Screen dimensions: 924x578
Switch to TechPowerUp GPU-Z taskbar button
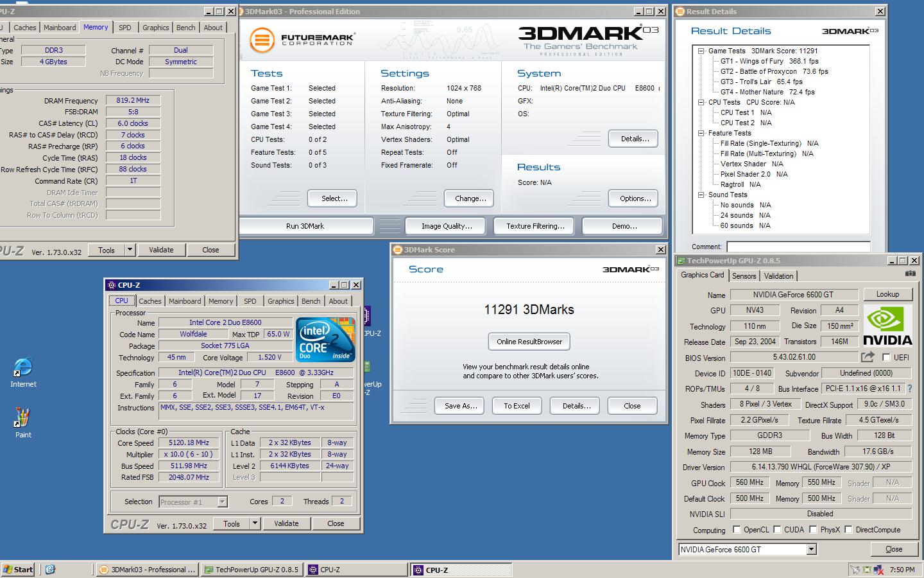[252, 569]
